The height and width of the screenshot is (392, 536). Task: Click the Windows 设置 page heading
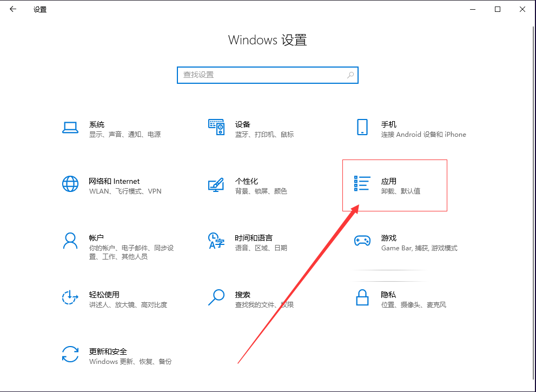point(268,40)
